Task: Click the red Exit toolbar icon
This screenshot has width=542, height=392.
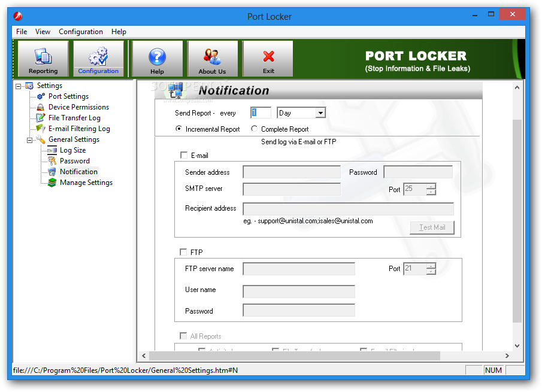Action: click(268, 56)
